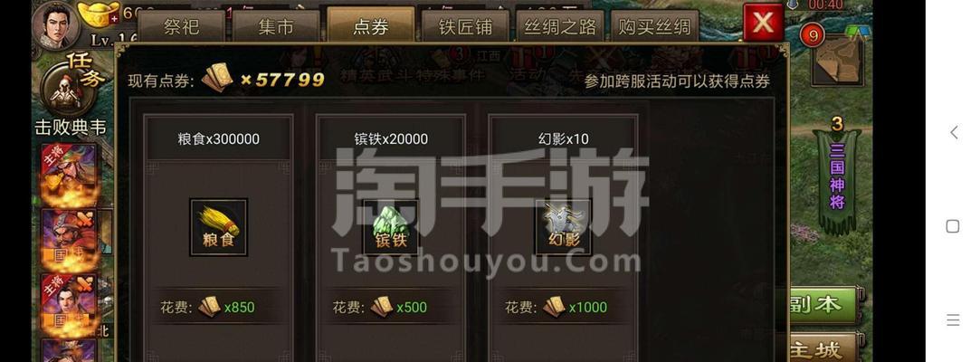
Task: Tap the 副本 green button
Action: tap(822, 304)
